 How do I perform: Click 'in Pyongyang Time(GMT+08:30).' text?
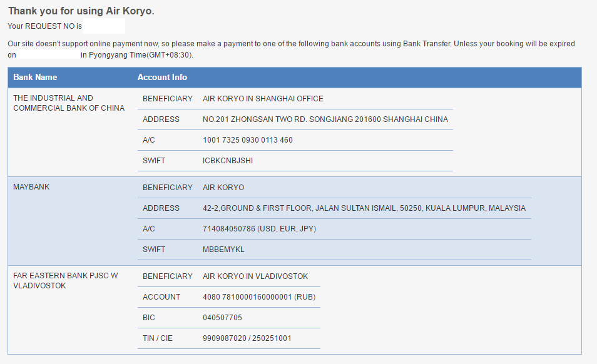tap(137, 55)
